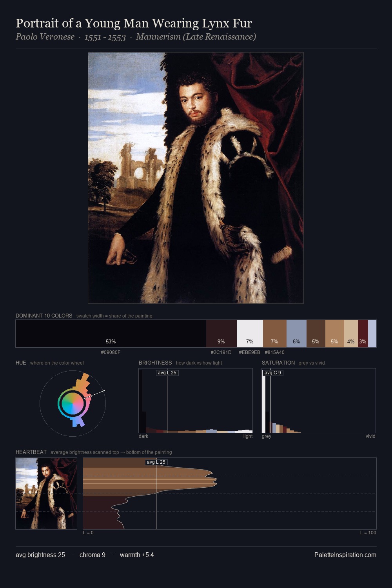Click the 'grey' axis label
Screen dimensions: 392x588
point(267,436)
